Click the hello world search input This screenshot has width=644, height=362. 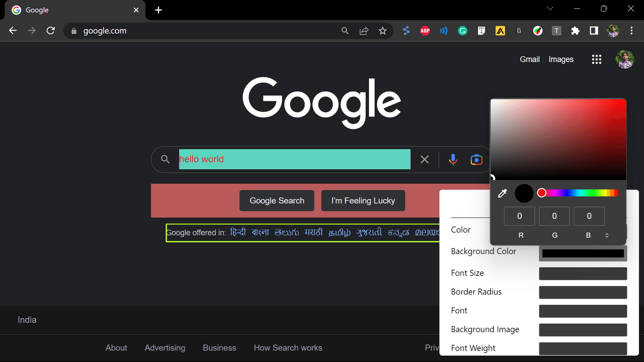tap(295, 159)
